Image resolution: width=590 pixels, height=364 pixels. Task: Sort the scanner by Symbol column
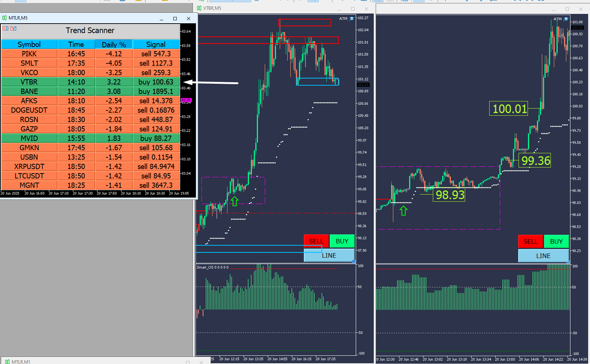point(29,44)
